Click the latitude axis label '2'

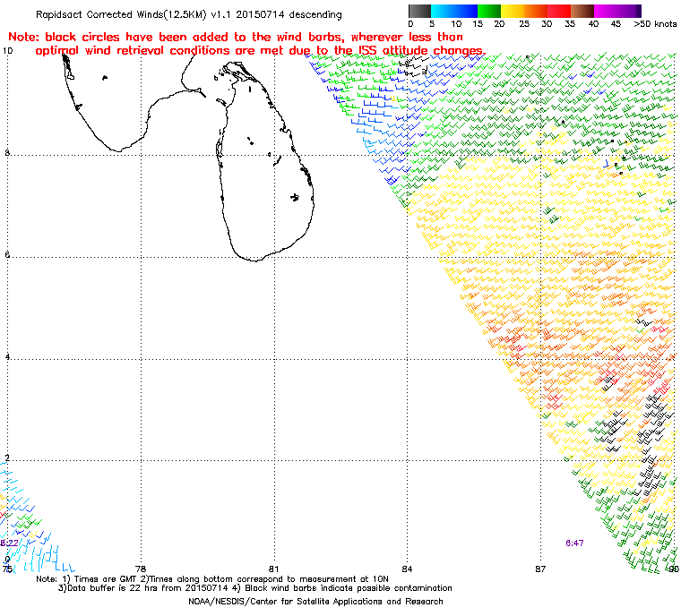tap(7, 458)
